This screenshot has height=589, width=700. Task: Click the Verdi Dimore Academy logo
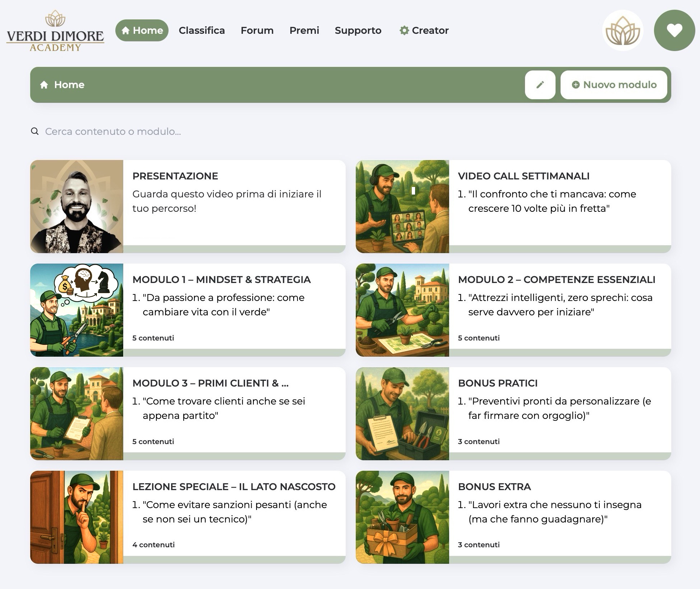[55, 31]
